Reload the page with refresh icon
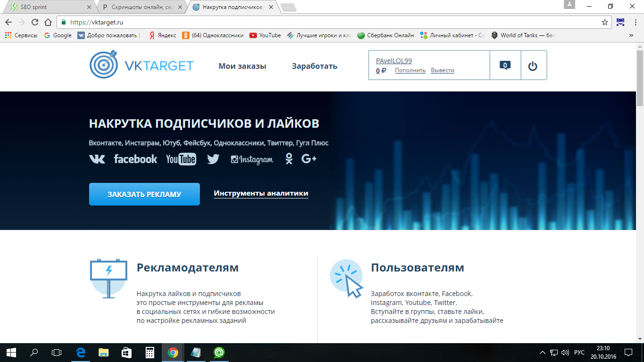644x362 pixels. click(34, 22)
